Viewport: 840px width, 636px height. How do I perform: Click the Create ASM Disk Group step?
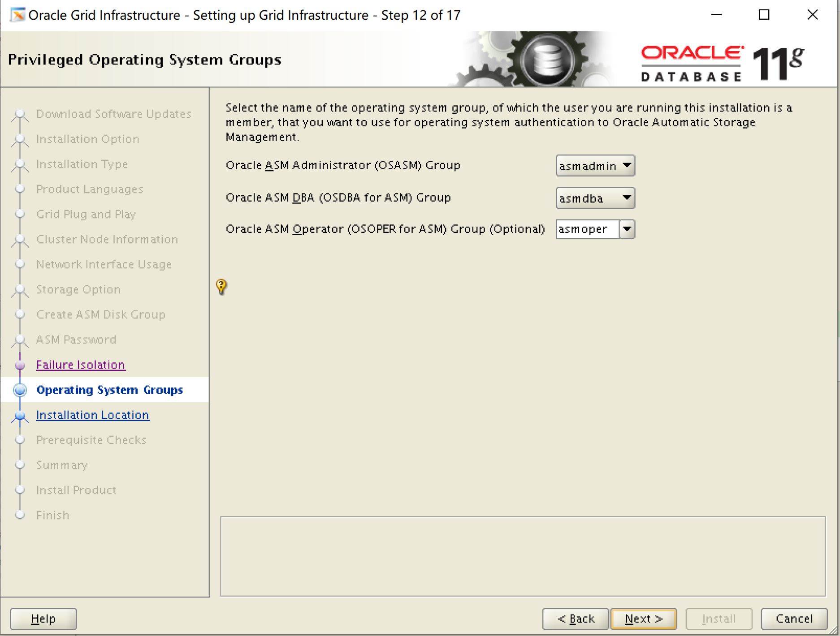[101, 314]
